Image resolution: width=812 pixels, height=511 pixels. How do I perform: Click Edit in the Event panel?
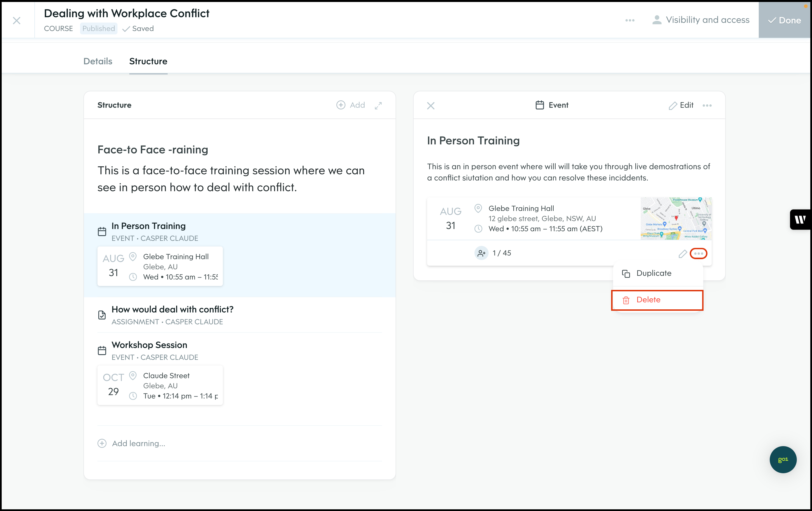(x=681, y=105)
